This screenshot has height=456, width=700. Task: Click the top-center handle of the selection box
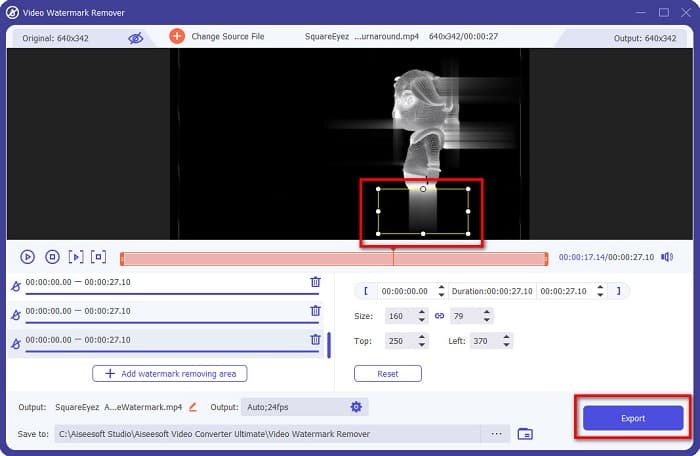(x=423, y=189)
